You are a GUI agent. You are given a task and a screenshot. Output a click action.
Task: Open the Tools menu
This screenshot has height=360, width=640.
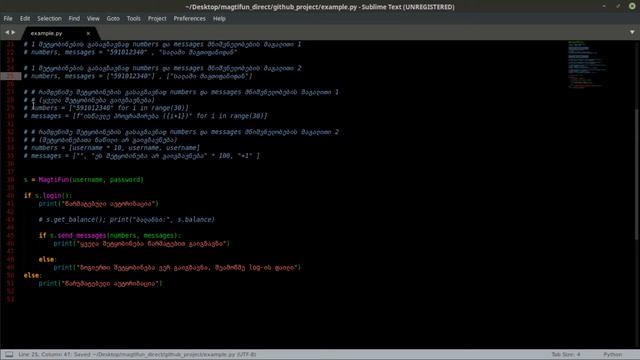pos(133,18)
